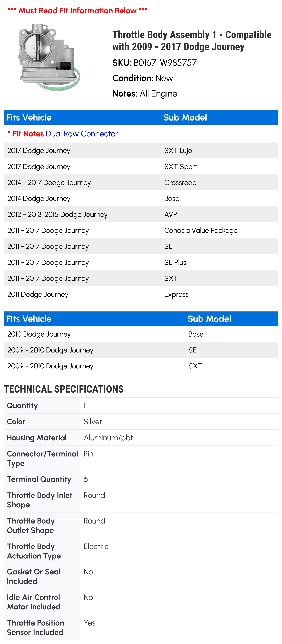The image size is (282, 644).
Task: Click the Technical Specifications heading
Action: pyautogui.click(x=64, y=389)
